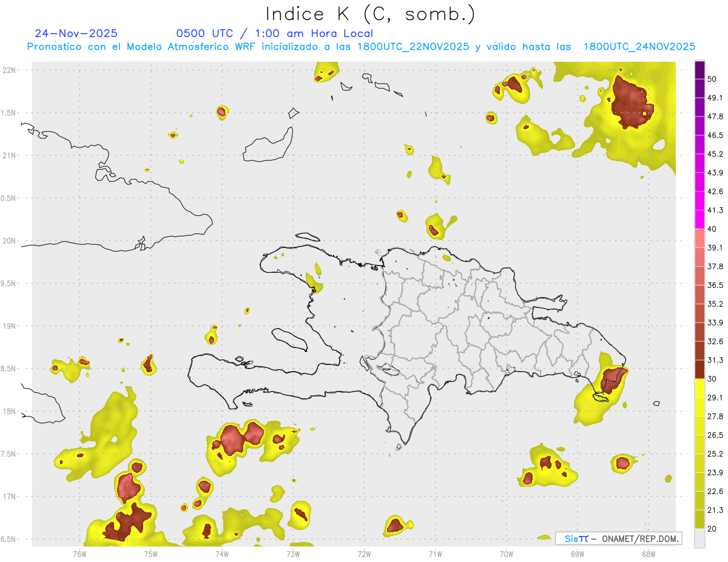Click the latitude label "20N"
The height and width of the screenshot is (562, 728).
coord(10,241)
